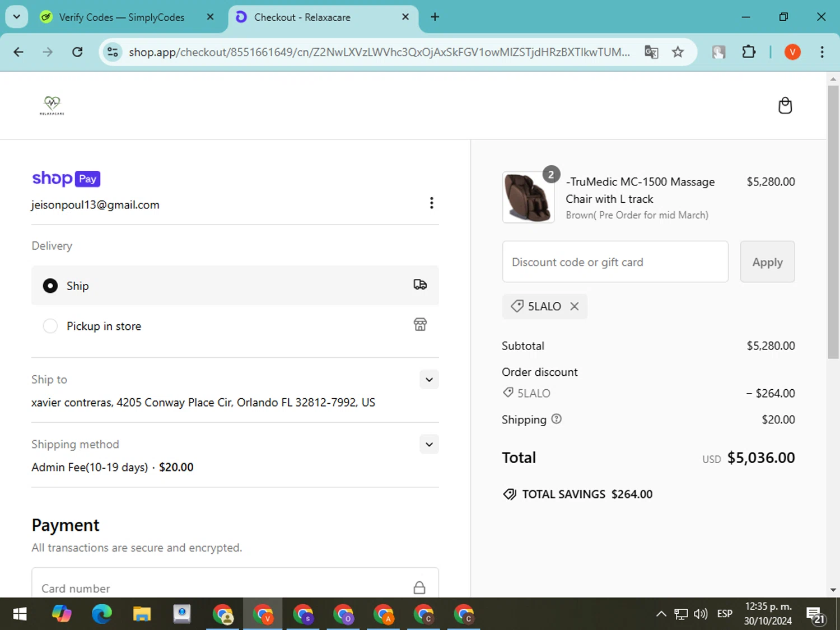
Task: Open the Chrome profile avatar V
Action: point(792,52)
